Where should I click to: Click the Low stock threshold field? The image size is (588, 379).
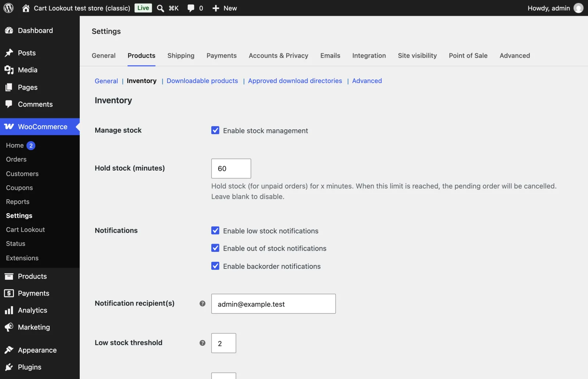tap(223, 343)
